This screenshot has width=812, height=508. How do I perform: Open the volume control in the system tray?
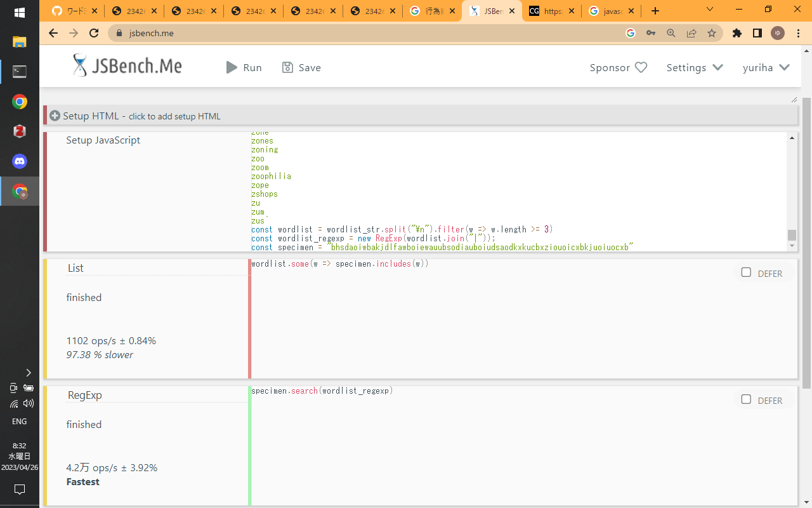(x=28, y=403)
